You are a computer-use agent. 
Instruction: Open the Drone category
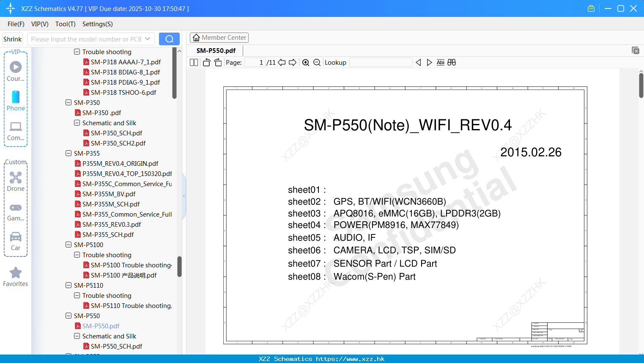point(16,181)
